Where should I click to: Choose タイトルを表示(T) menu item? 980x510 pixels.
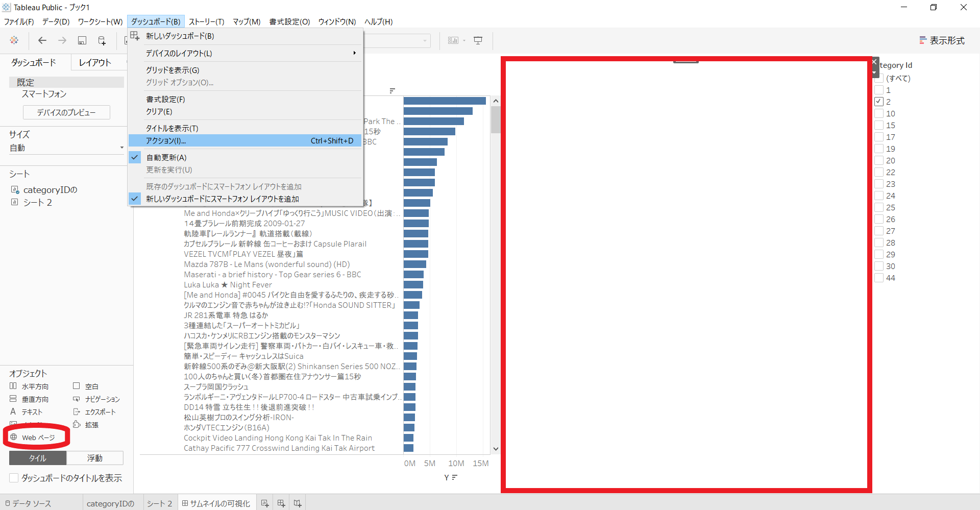point(245,129)
